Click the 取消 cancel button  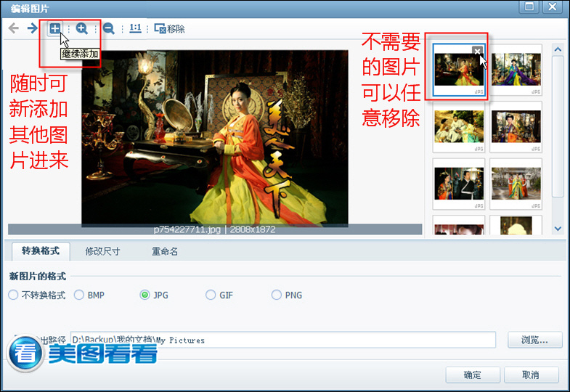(531, 375)
